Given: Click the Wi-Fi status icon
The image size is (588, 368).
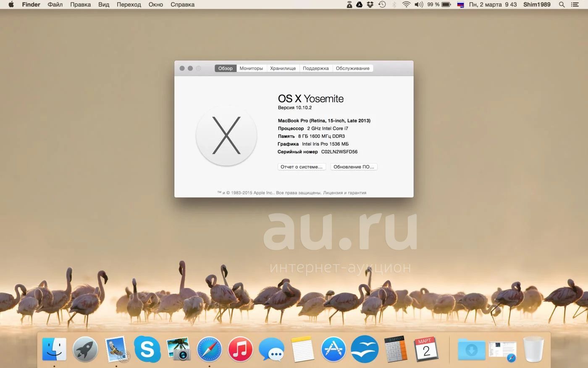Looking at the screenshot, I should pos(406,5).
